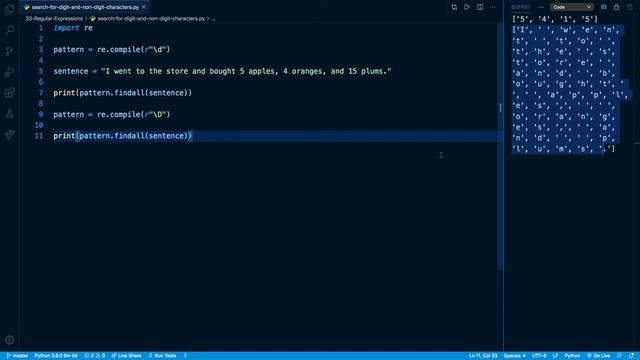Image resolution: width=640 pixels, height=360 pixels.
Task: Click lightning icon after Run Tests
Action: coord(185,356)
